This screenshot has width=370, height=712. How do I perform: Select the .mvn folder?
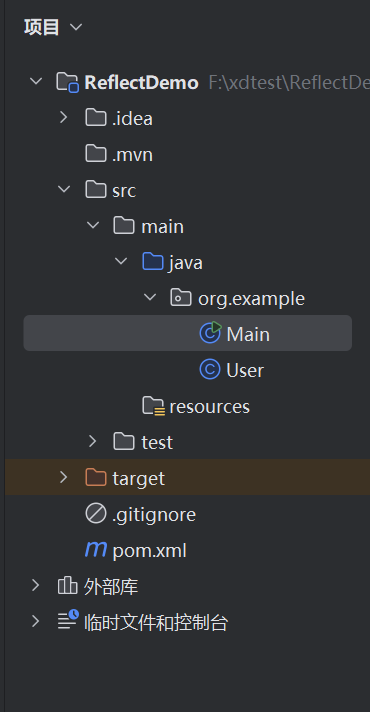pos(119,154)
